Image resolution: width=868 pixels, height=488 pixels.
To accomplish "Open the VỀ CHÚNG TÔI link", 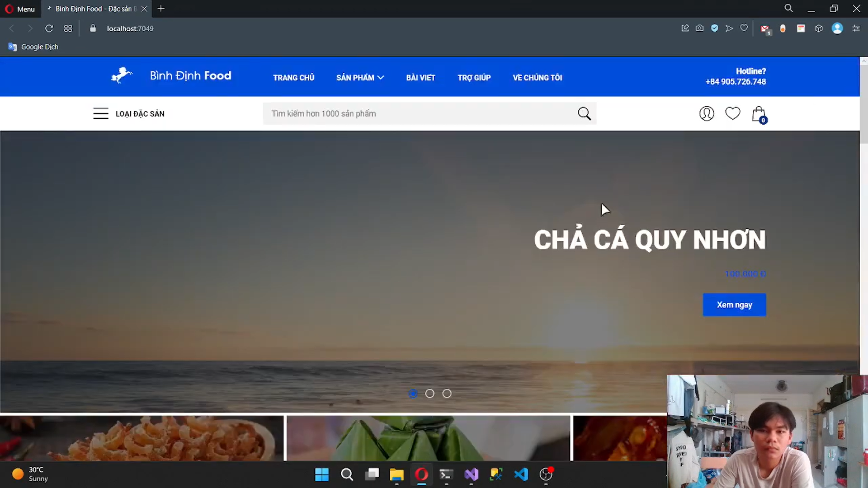I will pos(537,78).
